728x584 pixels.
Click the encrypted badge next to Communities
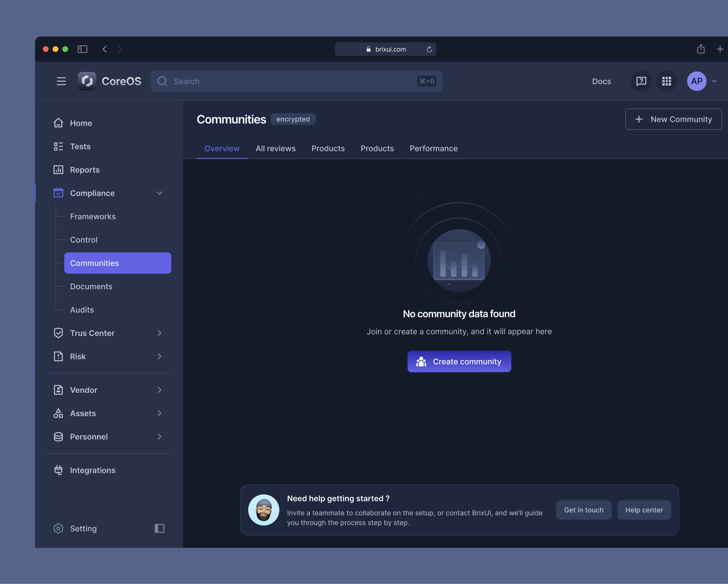pyautogui.click(x=293, y=119)
